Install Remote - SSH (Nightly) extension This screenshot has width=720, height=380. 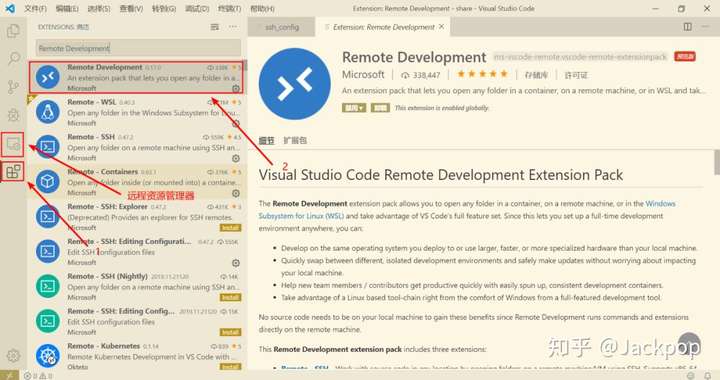(x=231, y=297)
